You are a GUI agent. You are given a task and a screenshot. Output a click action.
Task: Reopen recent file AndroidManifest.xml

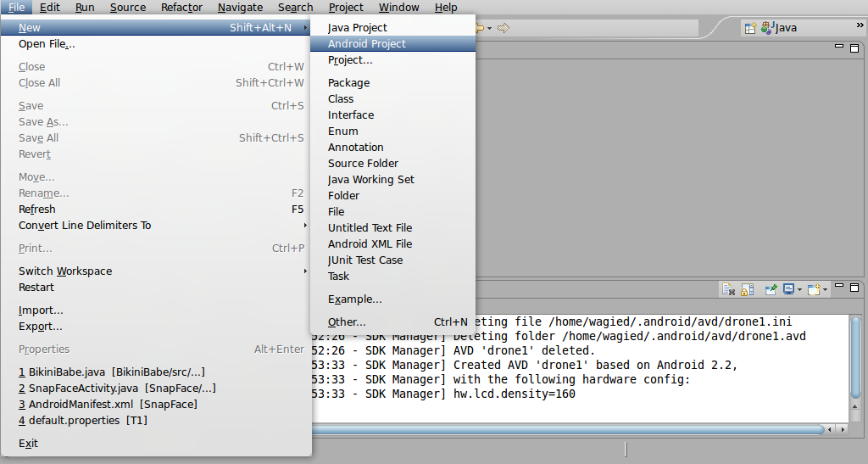pos(156,405)
